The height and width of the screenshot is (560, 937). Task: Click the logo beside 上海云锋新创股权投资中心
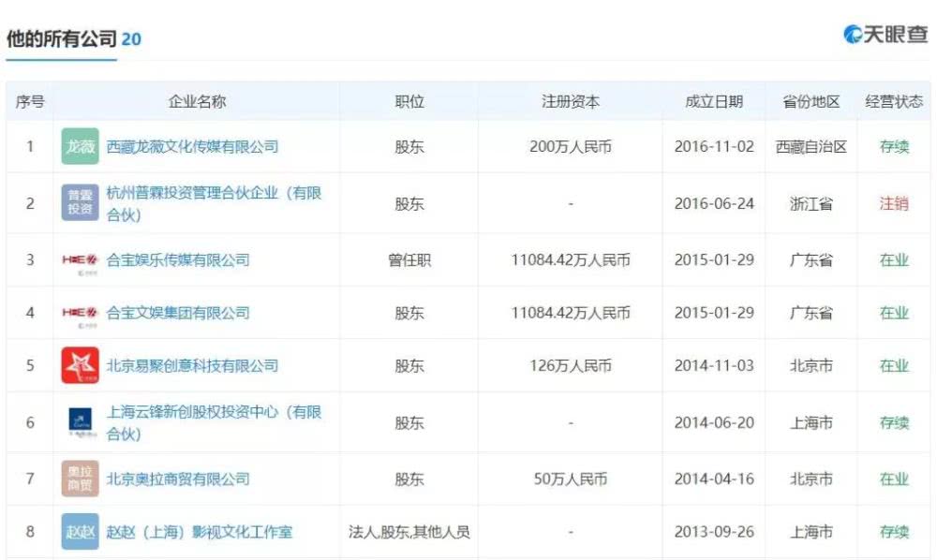click(80, 422)
